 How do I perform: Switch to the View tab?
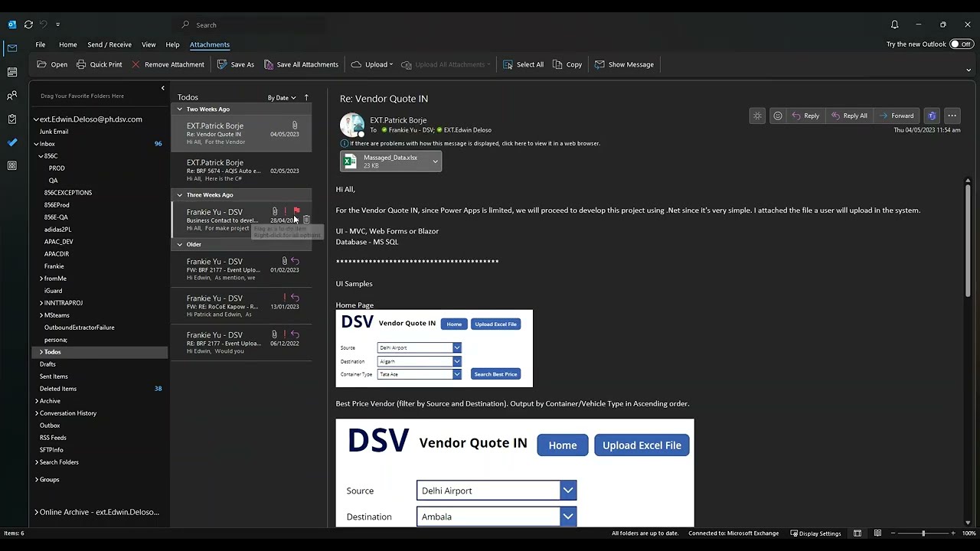coord(149,44)
